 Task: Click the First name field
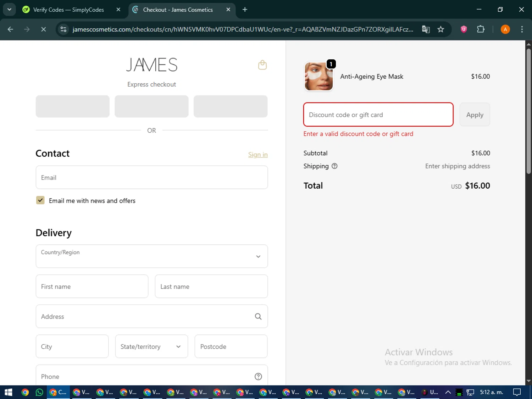(x=92, y=286)
